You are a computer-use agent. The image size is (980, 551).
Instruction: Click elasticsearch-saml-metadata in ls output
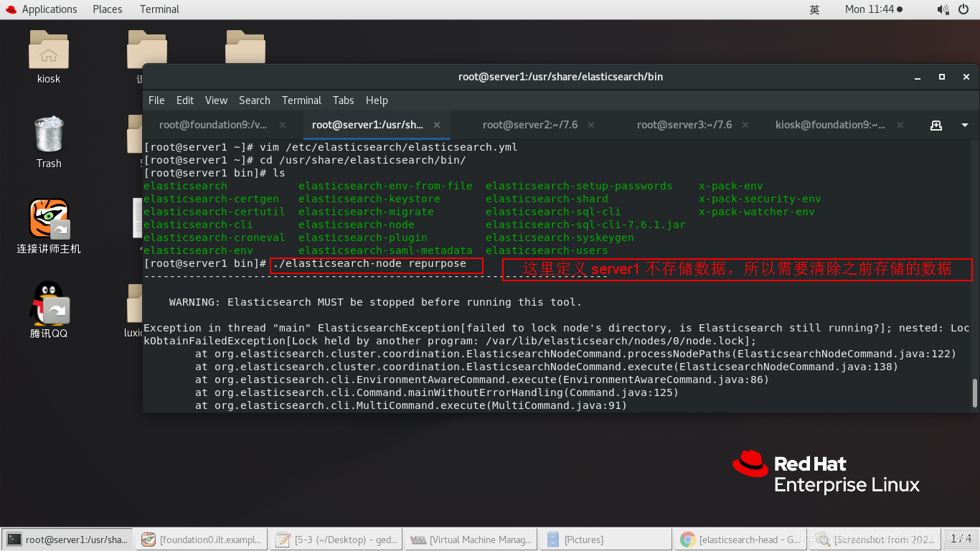(385, 250)
